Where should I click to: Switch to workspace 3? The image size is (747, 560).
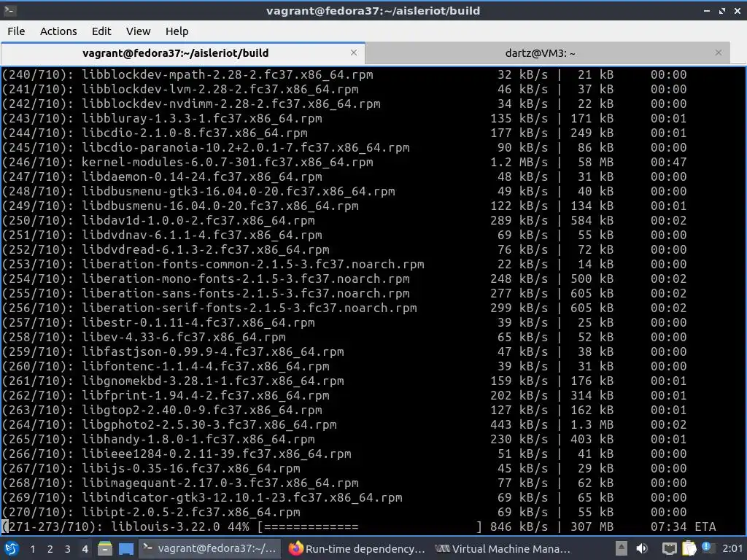[67, 549]
